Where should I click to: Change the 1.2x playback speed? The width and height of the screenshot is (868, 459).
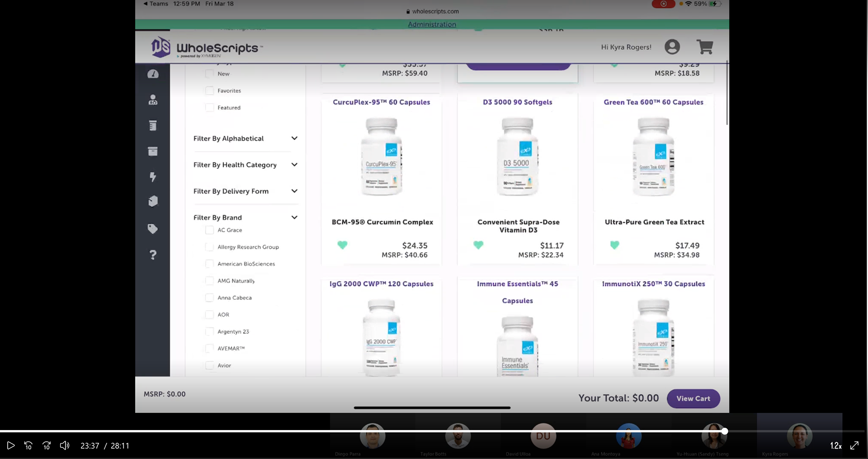835,446
